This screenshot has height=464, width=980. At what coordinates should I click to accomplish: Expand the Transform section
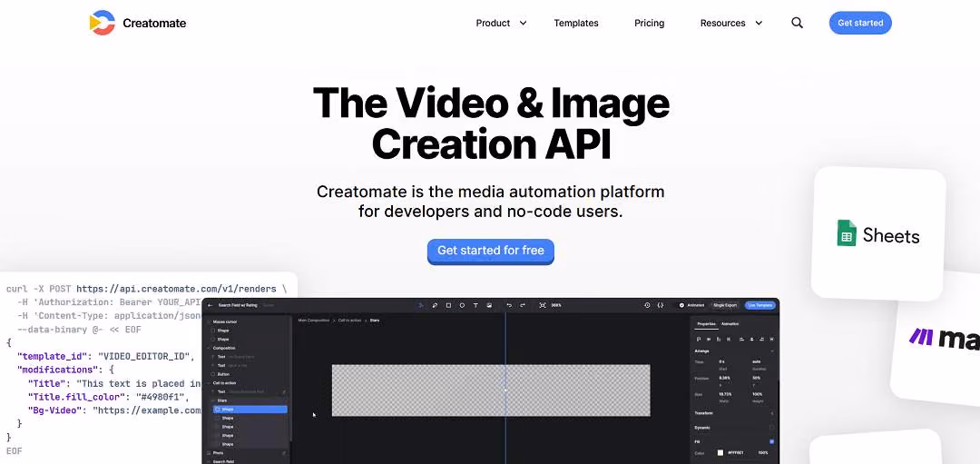click(x=772, y=413)
